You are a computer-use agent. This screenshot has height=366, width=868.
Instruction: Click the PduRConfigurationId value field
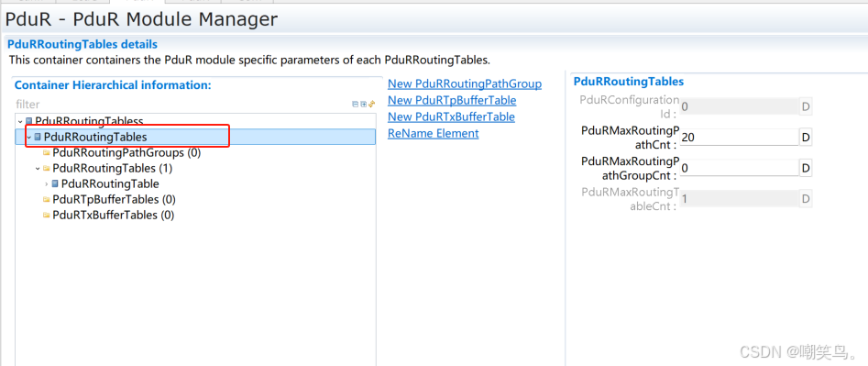[x=739, y=106]
